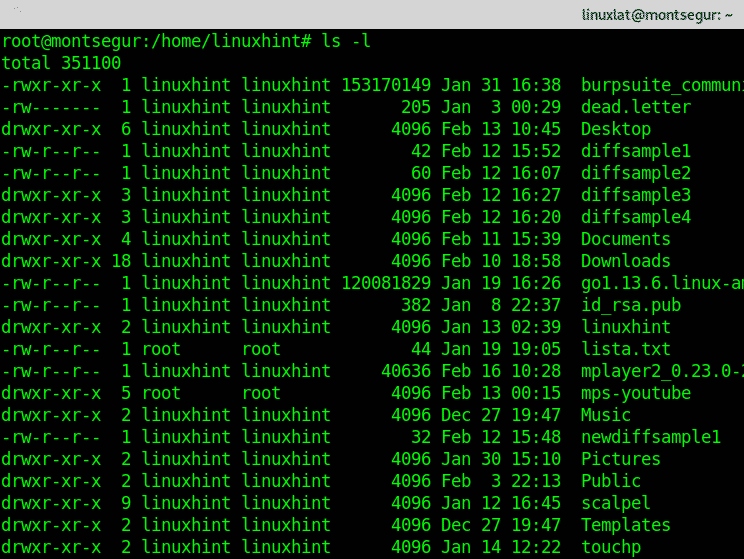Click the 'ls -l' command text
Screen dimensions: 744x559
point(346,41)
